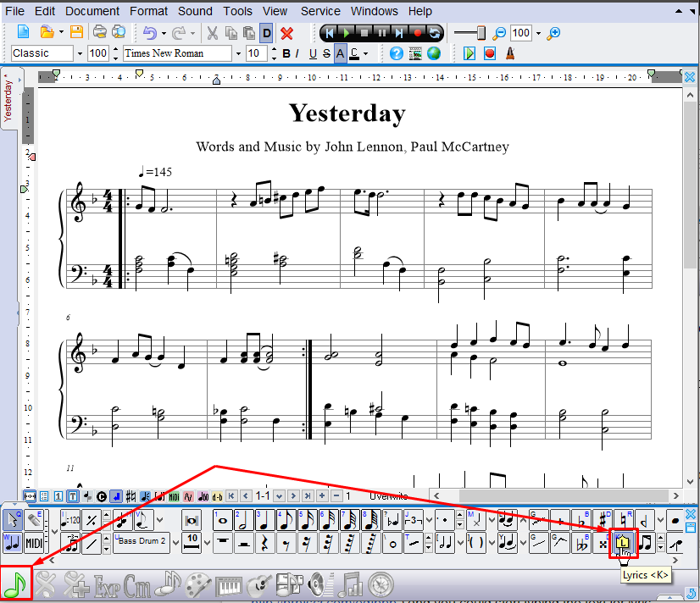Image resolution: width=700 pixels, height=603 pixels.
Task: Stop playback with the stop button
Action: tap(364, 33)
